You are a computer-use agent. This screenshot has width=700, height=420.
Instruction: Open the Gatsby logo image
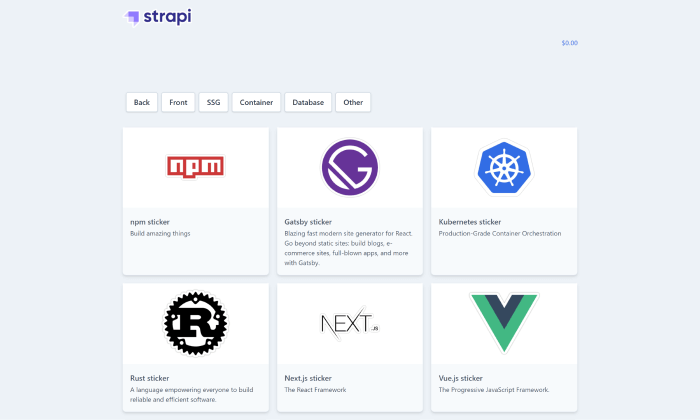pos(350,167)
